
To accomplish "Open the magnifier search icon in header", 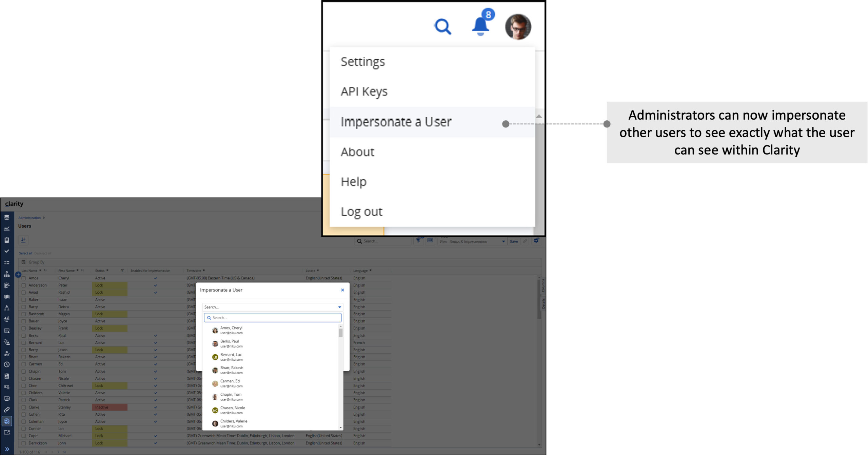I will [442, 26].
